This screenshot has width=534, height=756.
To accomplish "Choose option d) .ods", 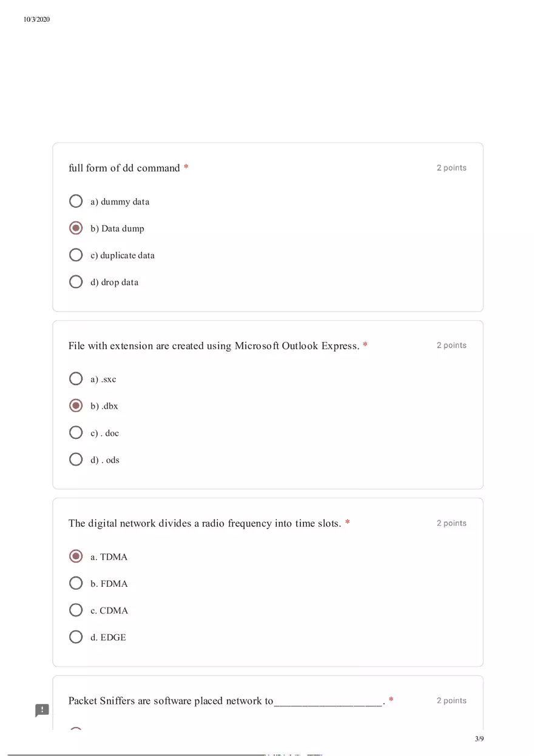I will coord(76,459).
